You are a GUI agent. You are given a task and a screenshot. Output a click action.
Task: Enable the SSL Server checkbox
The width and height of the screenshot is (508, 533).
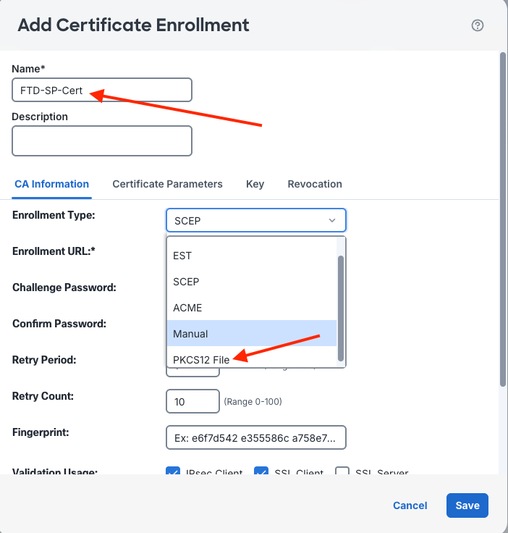[342, 471]
